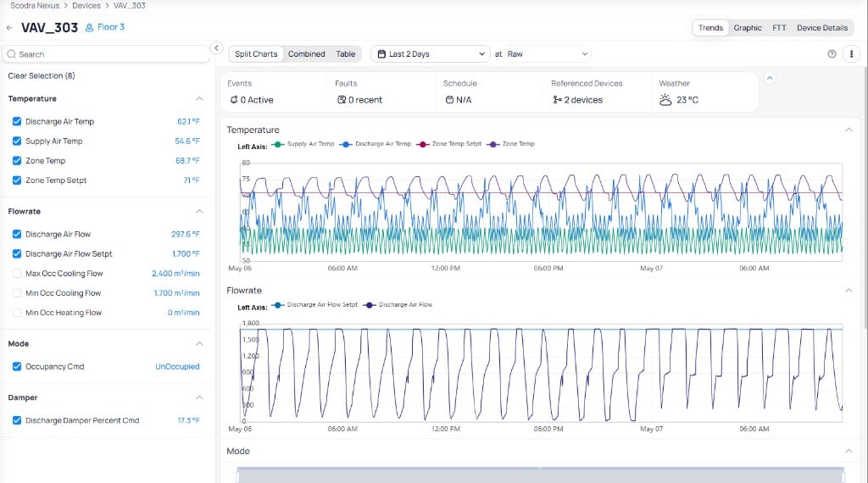Collapse the summary cards with the up arrow

point(770,78)
